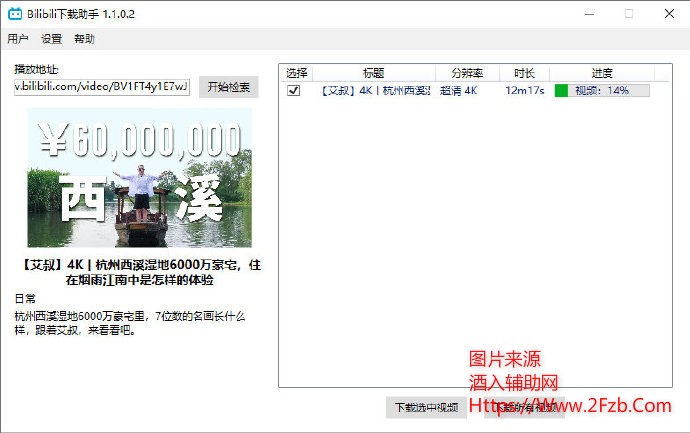Click the 开始检索 button
The height and width of the screenshot is (433, 690).
(229, 87)
